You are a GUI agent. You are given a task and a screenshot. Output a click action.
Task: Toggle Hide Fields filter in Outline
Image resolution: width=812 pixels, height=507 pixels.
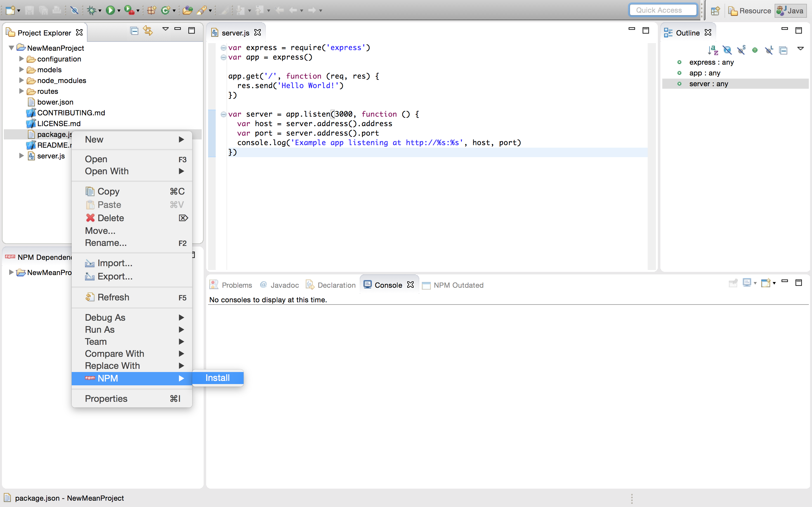point(727,50)
